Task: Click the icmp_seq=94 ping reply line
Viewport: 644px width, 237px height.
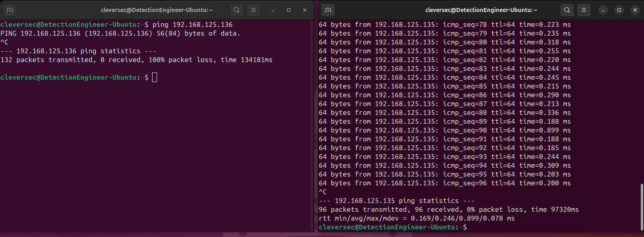Action: coord(445,166)
